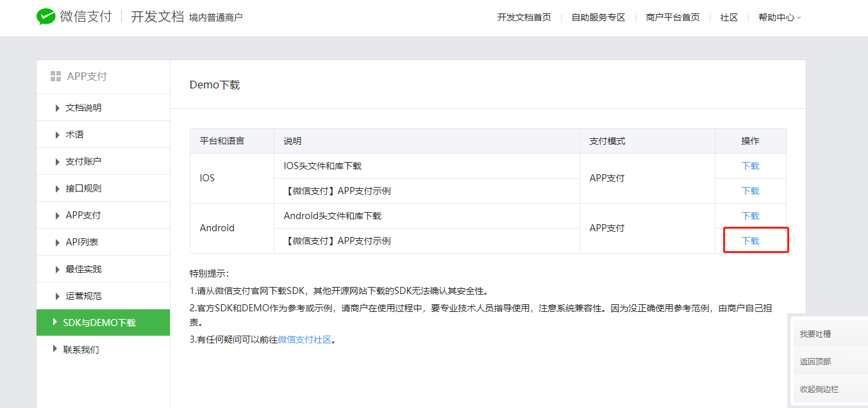Viewport: 868px width, 408px height.
Task: Download IOS头文件和库下载 via its 下载 link
Action: click(750, 166)
